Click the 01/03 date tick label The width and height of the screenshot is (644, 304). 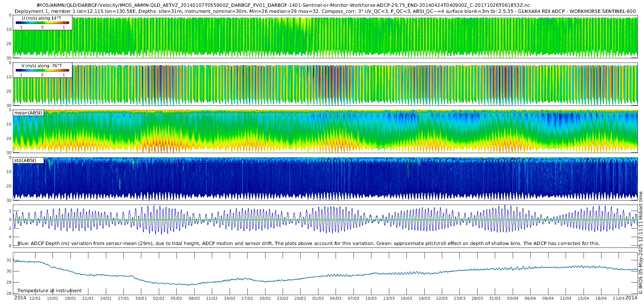[318, 298]
